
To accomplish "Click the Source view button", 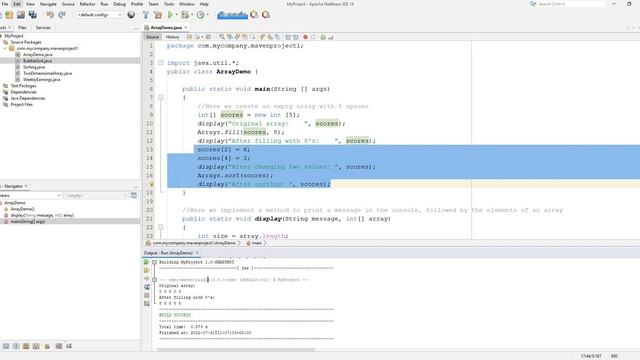I will point(152,37).
